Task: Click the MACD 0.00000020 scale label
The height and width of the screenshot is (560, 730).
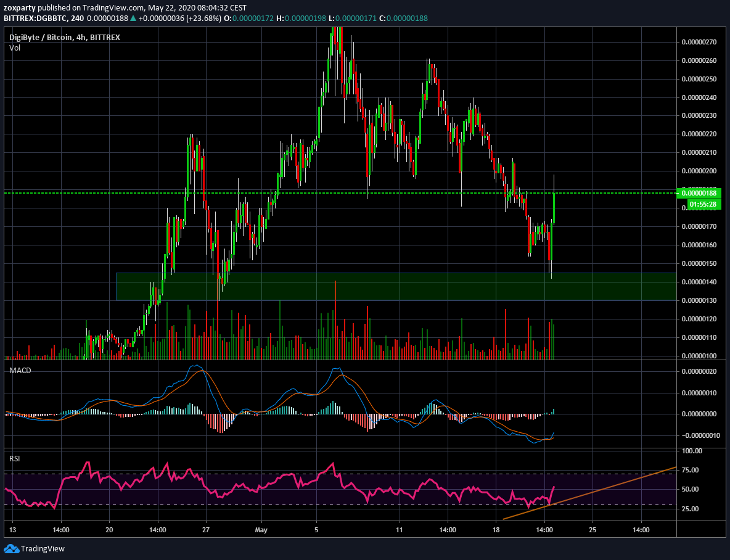Action: 699,371
